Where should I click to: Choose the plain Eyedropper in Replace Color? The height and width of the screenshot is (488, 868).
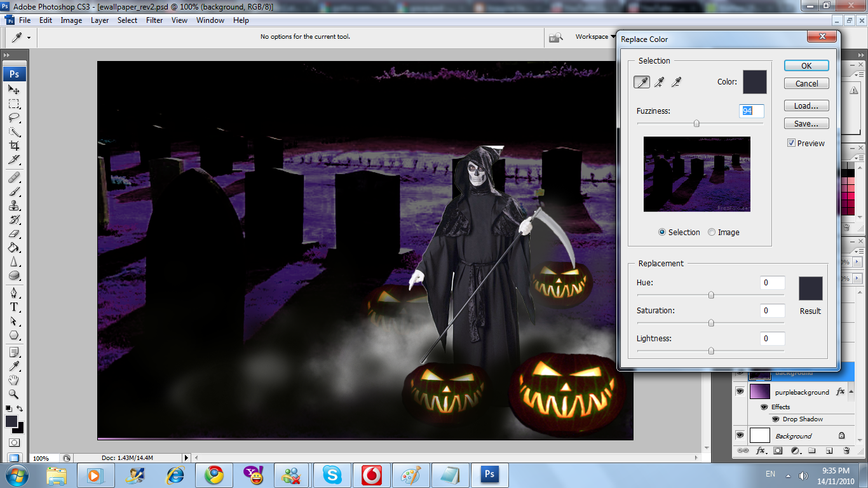pos(642,82)
